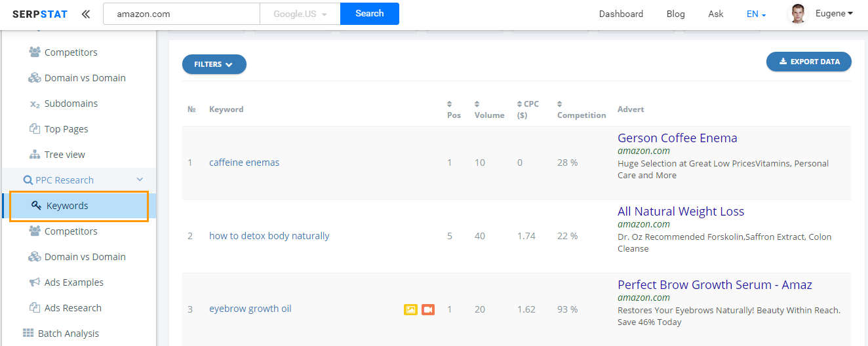The width and height of the screenshot is (868, 346).
Task: Click the PPC Domain vs Domain cubes icon
Action: coord(35,257)
